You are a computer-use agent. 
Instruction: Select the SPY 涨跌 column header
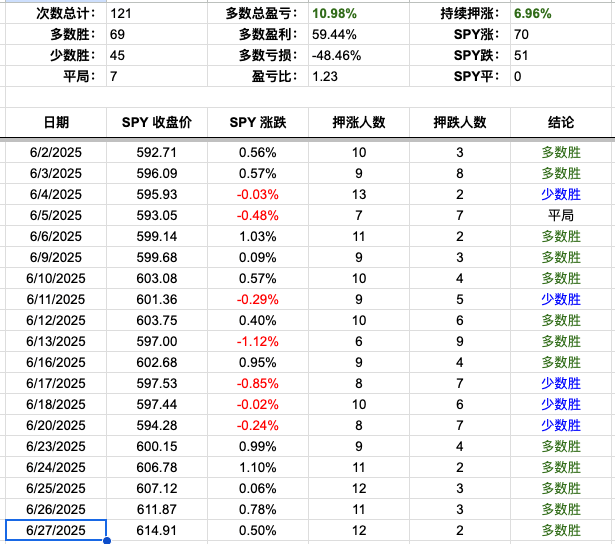(258, 122)
